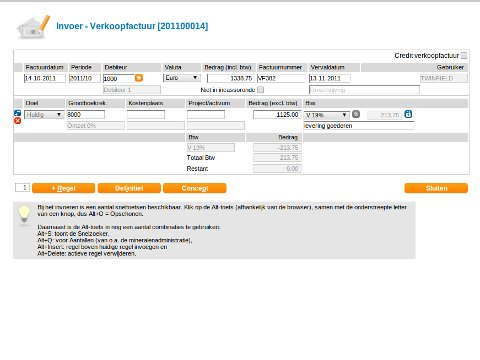Image resolution: width=480 pixels, height=360 pixels.
Task: Click the invoice entry header icon
Action: (x=33, y=27)
